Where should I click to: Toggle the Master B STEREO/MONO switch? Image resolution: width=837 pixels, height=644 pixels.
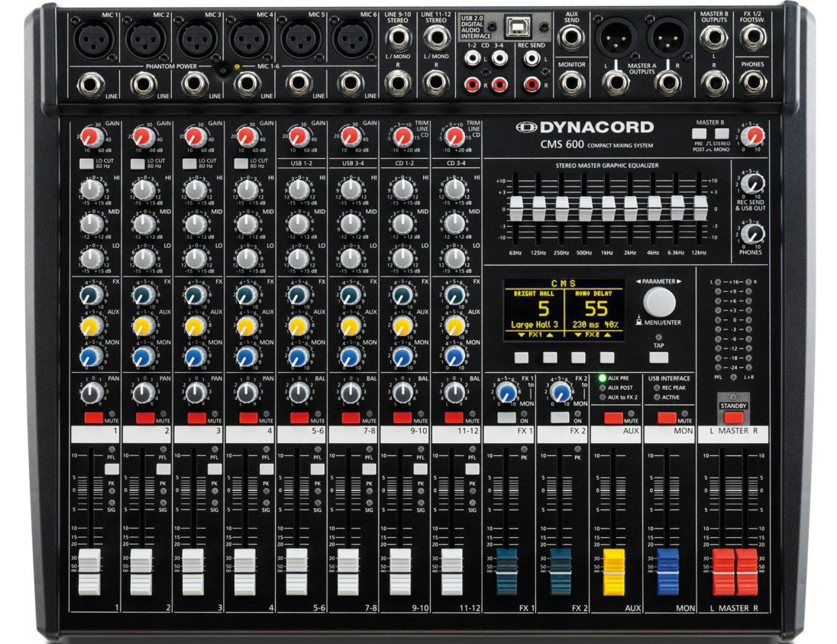(x=722, y=134)
